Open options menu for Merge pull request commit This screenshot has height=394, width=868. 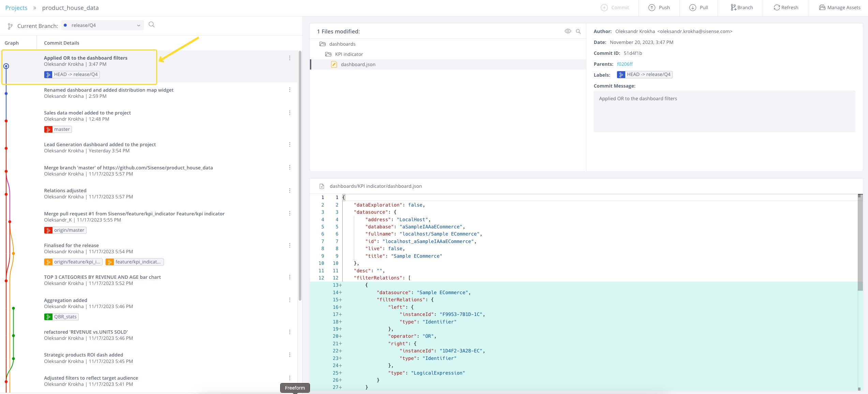(290, 213)
